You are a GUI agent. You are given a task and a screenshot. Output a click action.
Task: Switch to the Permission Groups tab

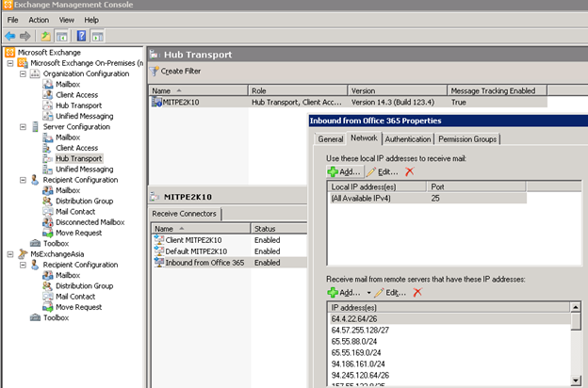coord(467,139)
